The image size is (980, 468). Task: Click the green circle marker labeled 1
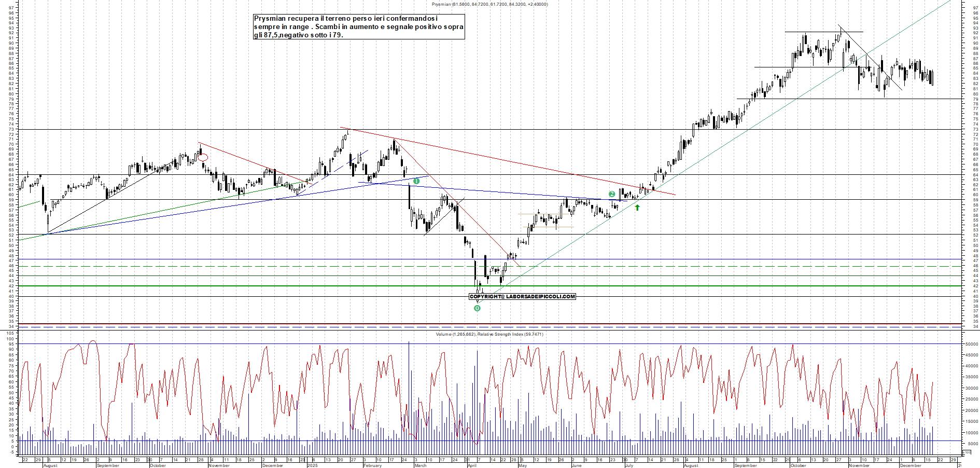pos(416,181)
